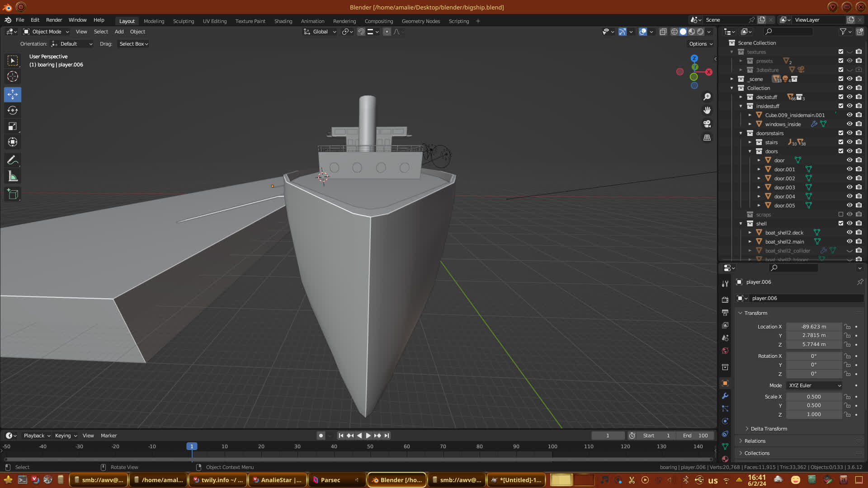868x488 pixels.
Task: Select the Add Cube tool
Action: (13, 194)
